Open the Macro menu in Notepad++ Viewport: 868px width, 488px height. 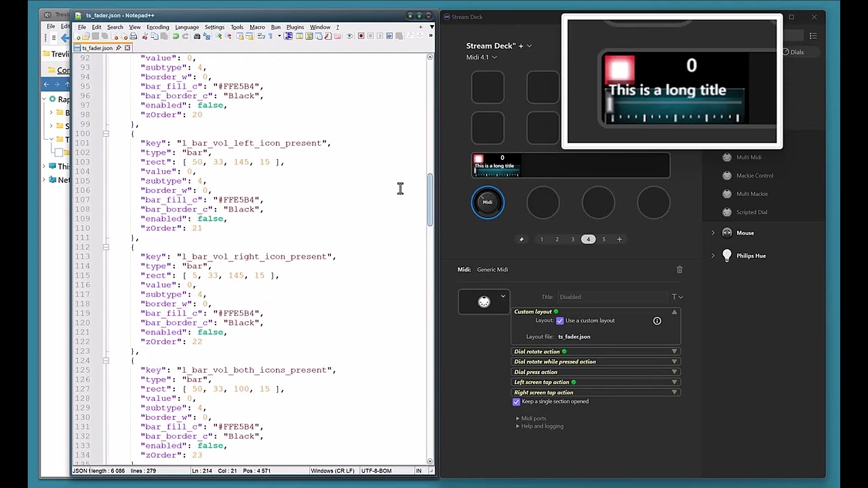pyautogui.click(x=257, y=27)
